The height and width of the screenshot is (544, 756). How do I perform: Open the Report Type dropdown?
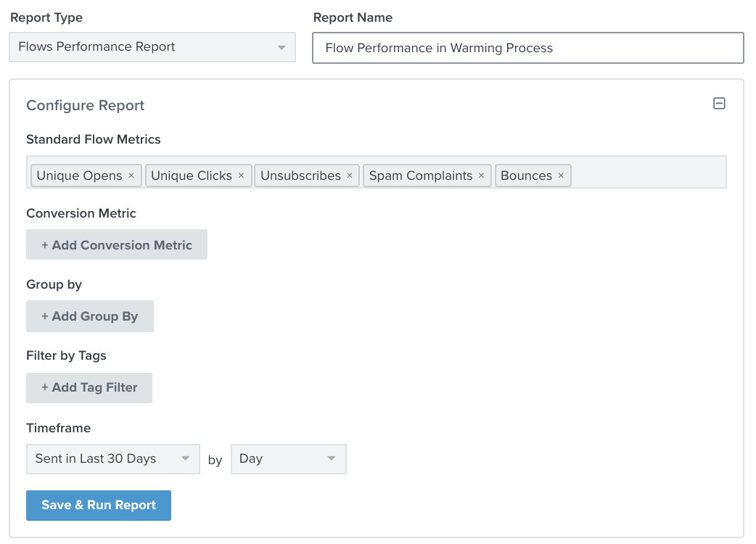(152, 47)
